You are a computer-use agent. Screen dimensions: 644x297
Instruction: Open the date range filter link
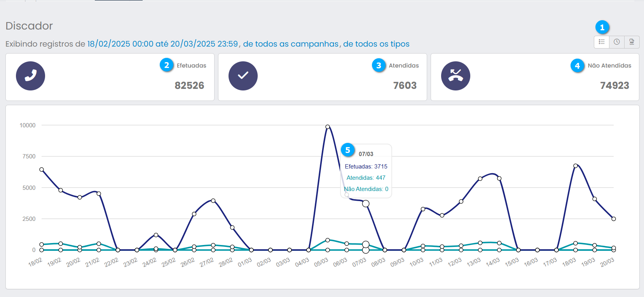click(162, 44)
